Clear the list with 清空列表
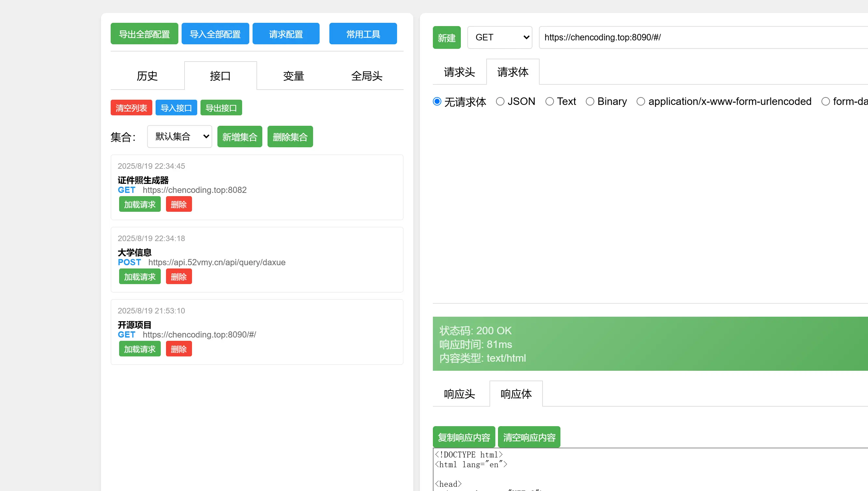 (x=131, y=107)
